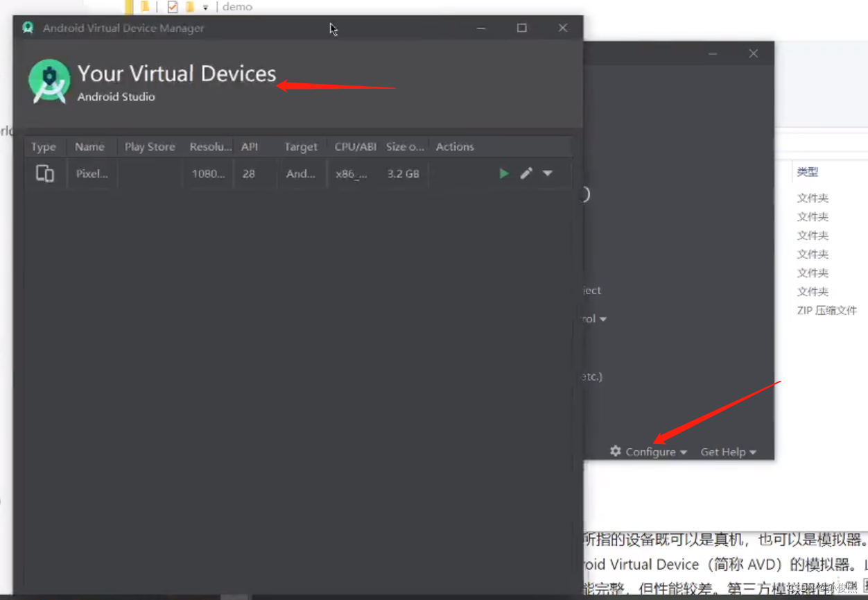Sort devices by the Target column header
This screenshot has height=600, width=868.
(x=301, y=147)
